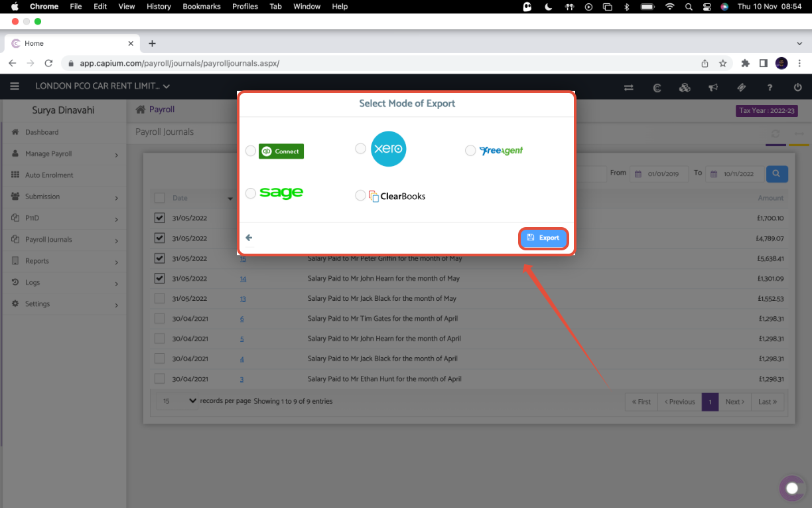Open the Profiles menu in menu bar
The image size is (812, 508).
coord(245,6)
